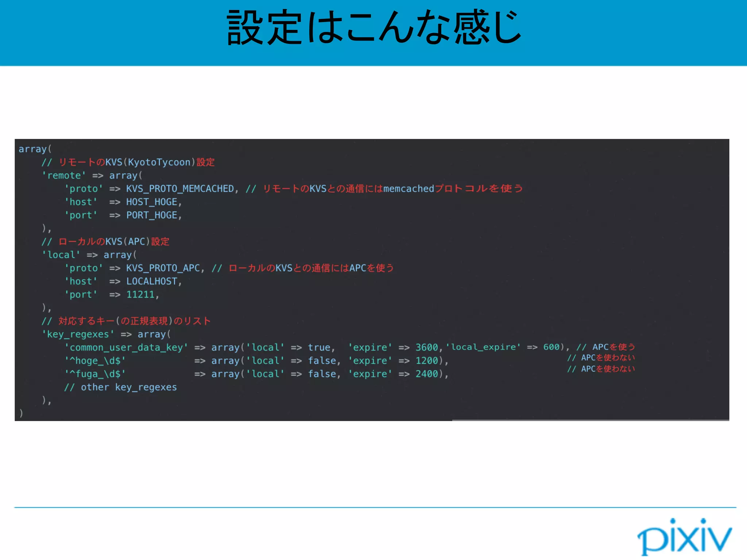Click the expire value 2400
Viewport: 747px width, 560px height.
[426, 374]
